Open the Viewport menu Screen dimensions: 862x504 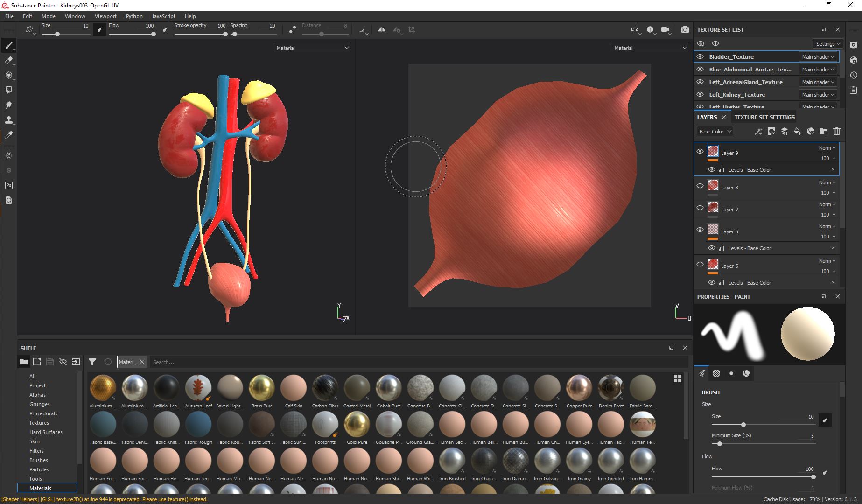[x=105, y=16]
